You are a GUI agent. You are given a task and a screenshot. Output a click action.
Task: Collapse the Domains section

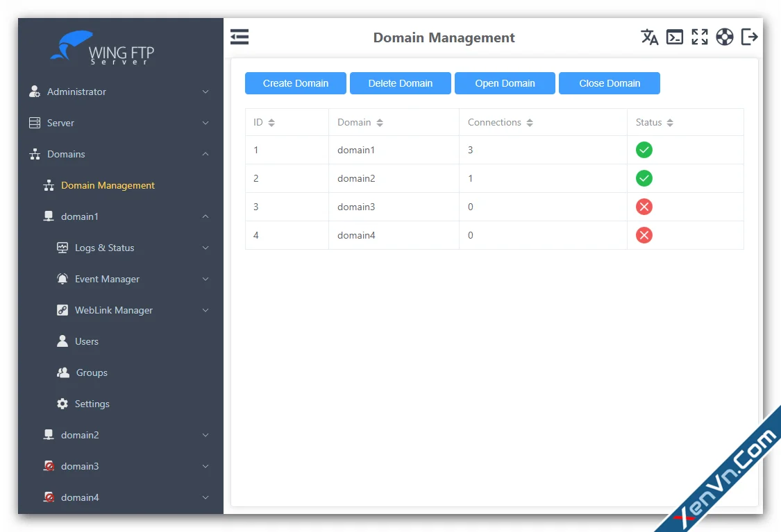pos(119,154)
